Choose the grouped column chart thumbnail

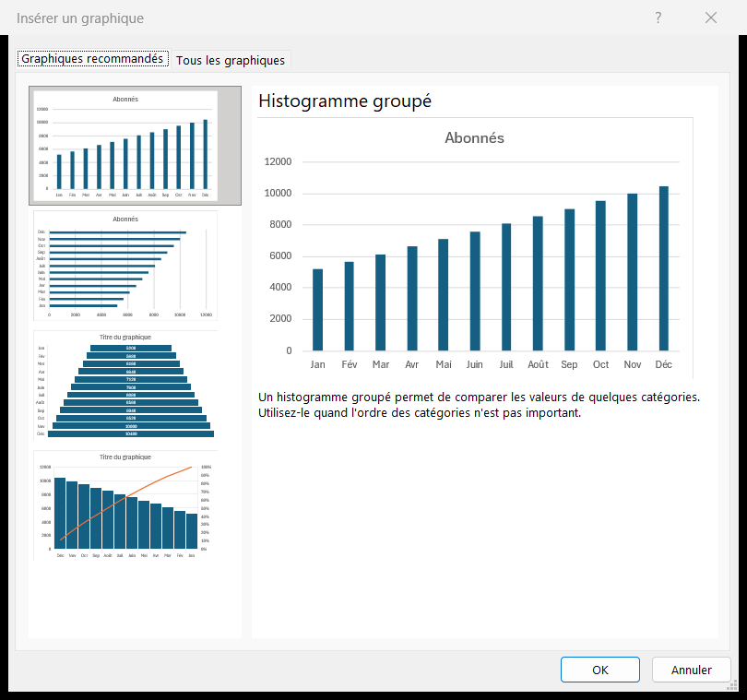(135, 146)
